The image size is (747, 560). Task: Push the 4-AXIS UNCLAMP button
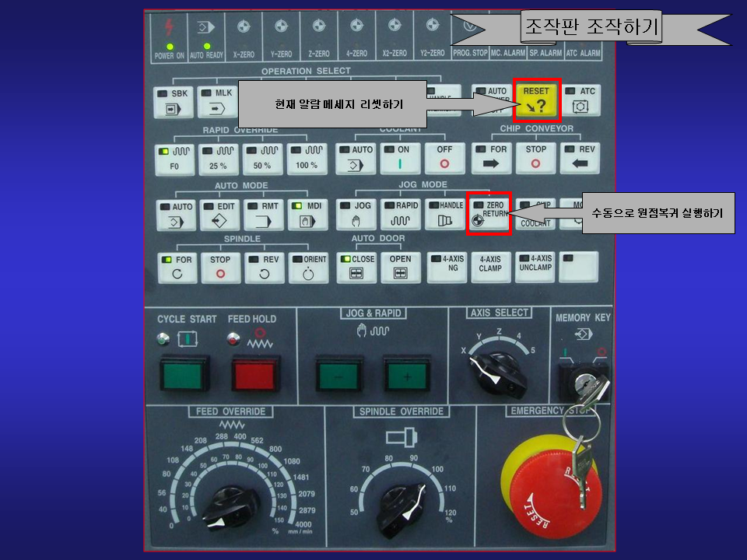[535, 267]
